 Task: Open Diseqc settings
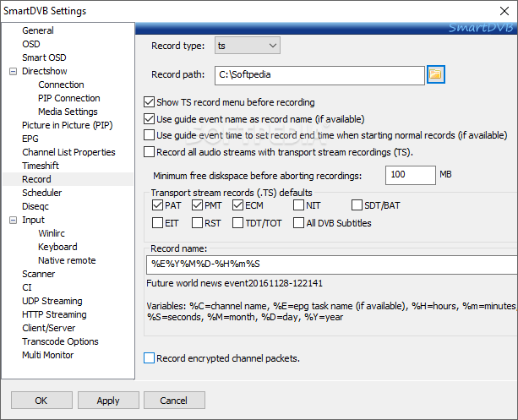click(35, 206)
